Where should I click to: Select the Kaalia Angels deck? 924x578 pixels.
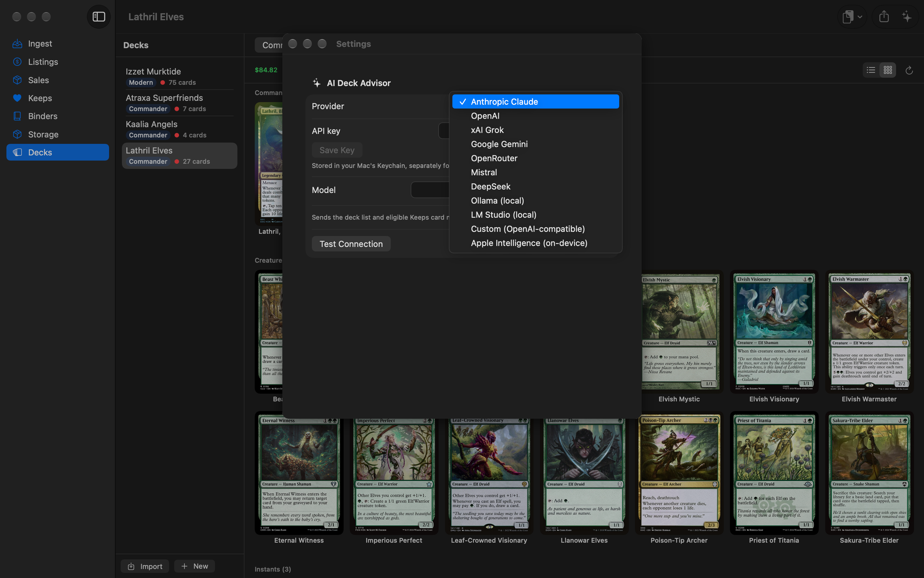click(x=179, y=129)
